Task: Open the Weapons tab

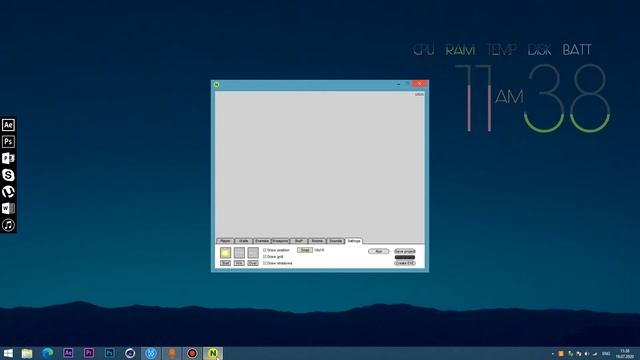Action: (280, 241)
